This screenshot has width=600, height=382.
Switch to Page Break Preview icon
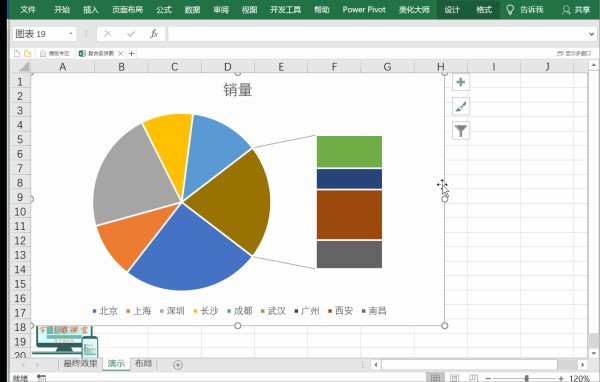click(x=473, y=378)
